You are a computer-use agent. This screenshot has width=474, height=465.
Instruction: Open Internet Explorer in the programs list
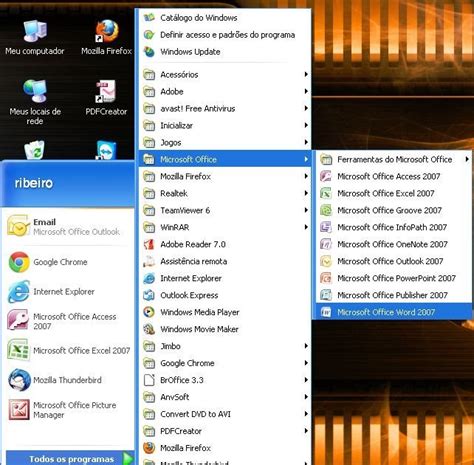point(225,278)
